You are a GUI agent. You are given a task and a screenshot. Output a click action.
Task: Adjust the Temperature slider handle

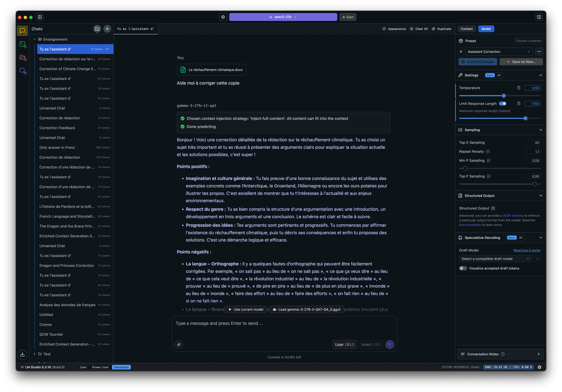pyautogui.click(x=504, y=96)
